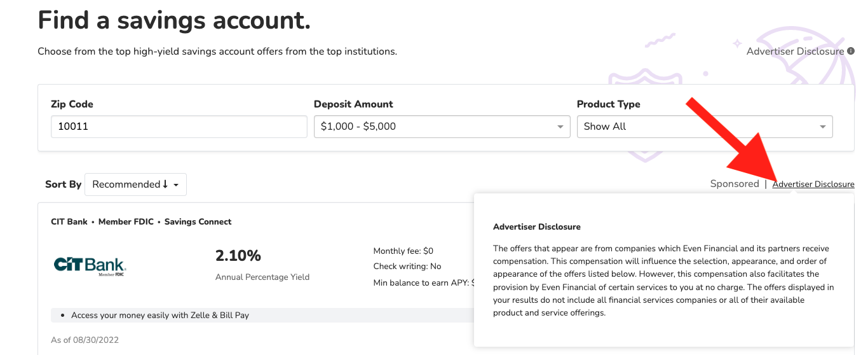This screenshot has width=868, height=355.
Task: Click the descending arrow in the Recommended sort button
Action: pos(165,184)
